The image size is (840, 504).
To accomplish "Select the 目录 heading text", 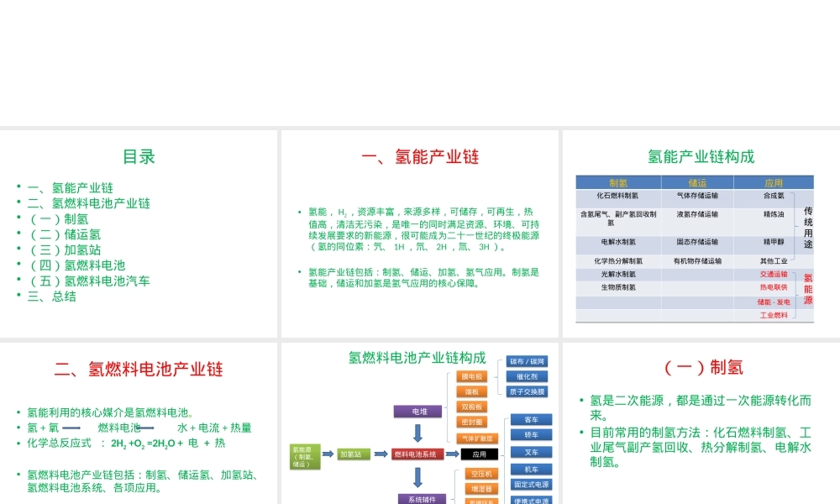I will click(x=139, y=157).
